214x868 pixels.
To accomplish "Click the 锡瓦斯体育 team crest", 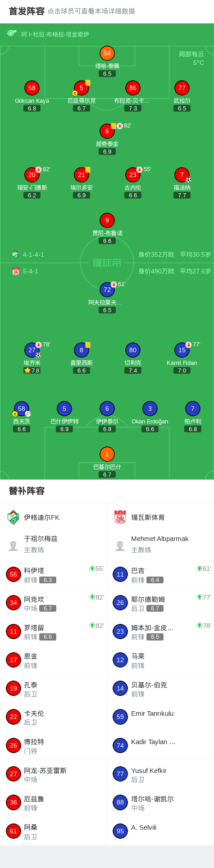I will point(120,518).
